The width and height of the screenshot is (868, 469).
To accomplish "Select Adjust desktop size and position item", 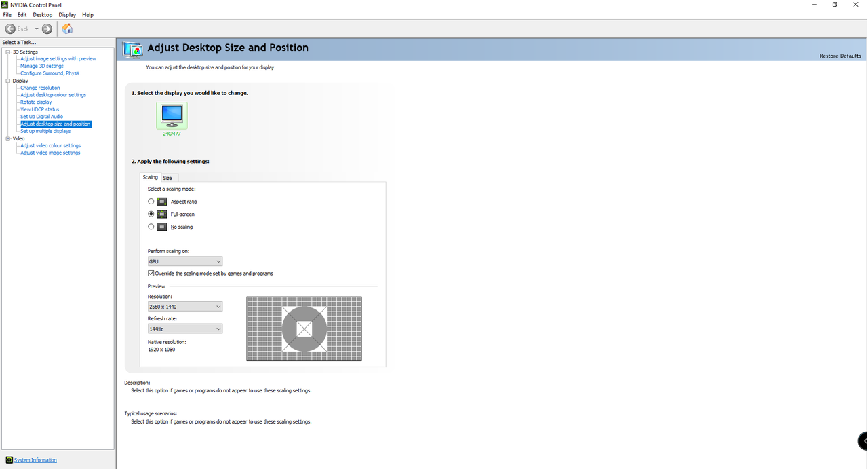I will (56, 124).
